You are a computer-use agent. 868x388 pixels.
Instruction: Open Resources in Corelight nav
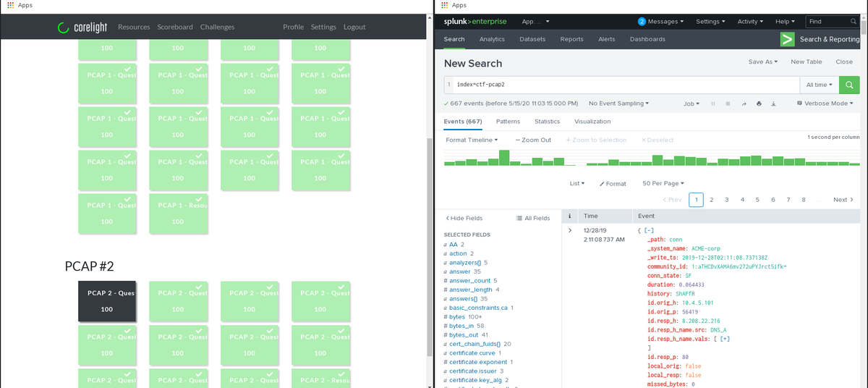click(134, 27)
